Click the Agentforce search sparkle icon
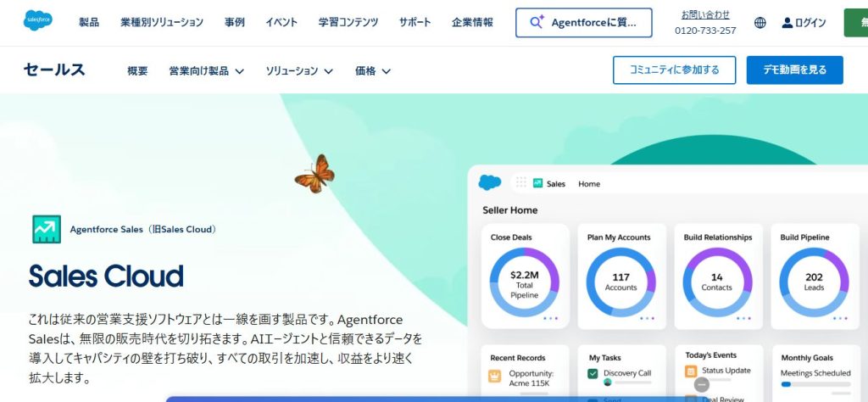 [537, 22]
